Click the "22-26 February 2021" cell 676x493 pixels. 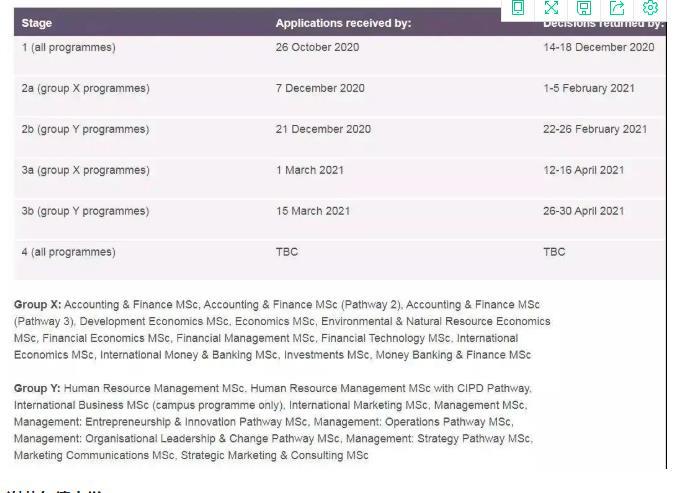[595, 129]
